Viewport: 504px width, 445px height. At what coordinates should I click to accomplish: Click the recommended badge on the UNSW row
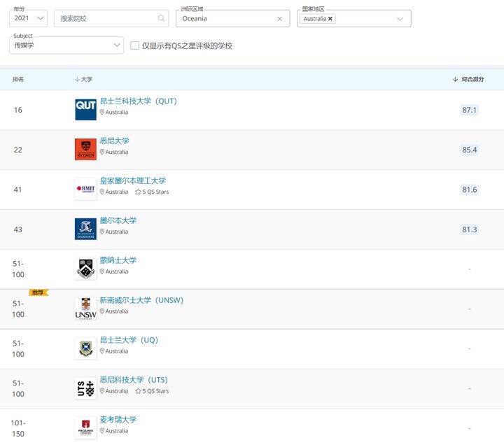(38, 292)
